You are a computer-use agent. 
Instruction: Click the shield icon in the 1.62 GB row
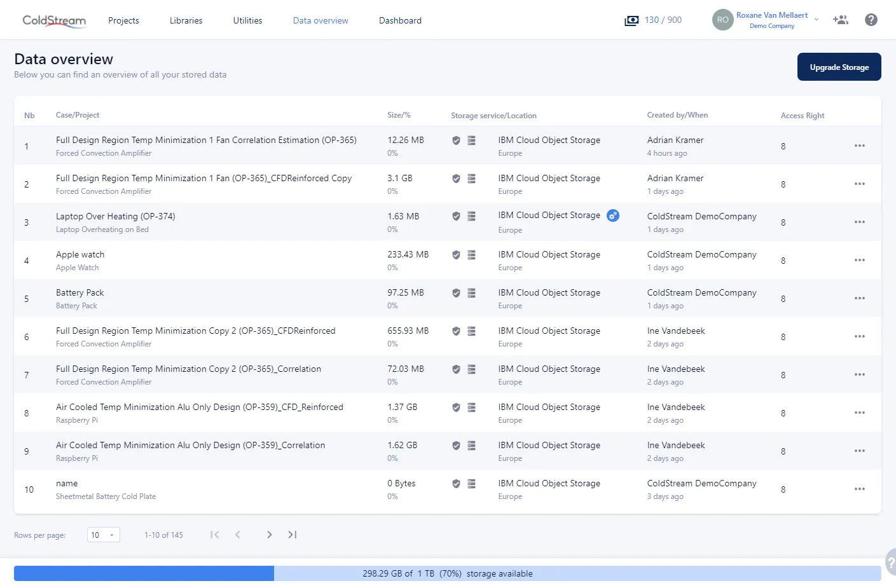click(456, 446)
